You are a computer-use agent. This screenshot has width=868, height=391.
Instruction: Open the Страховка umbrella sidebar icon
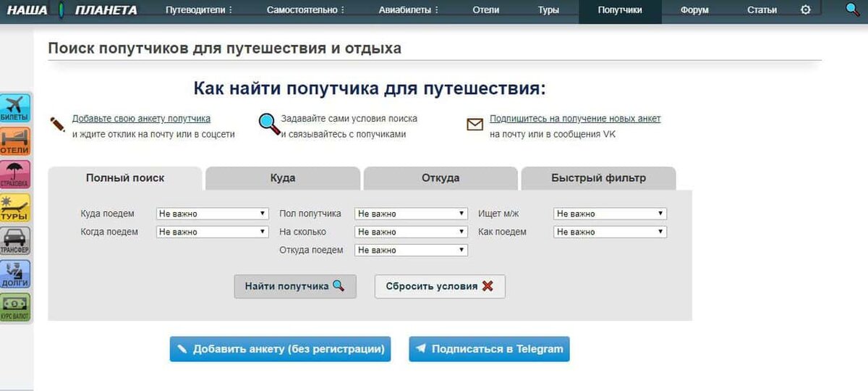click(x=15, y=175)
